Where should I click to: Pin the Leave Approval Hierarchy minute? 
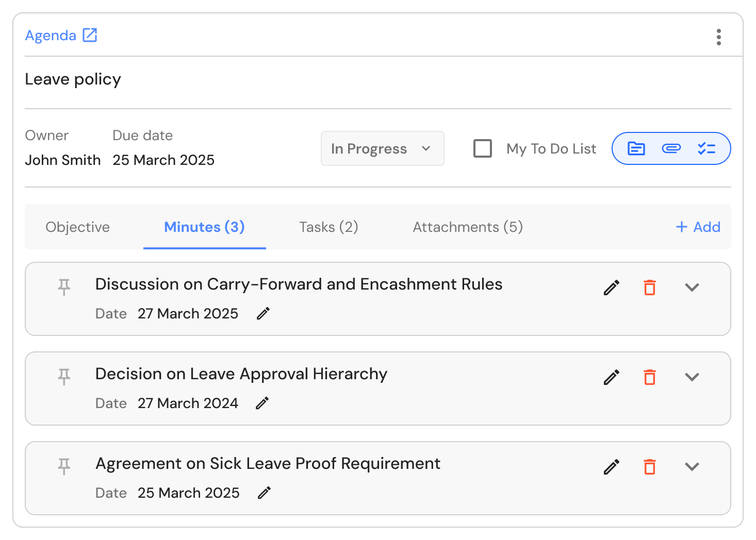[x=64, y=377]
